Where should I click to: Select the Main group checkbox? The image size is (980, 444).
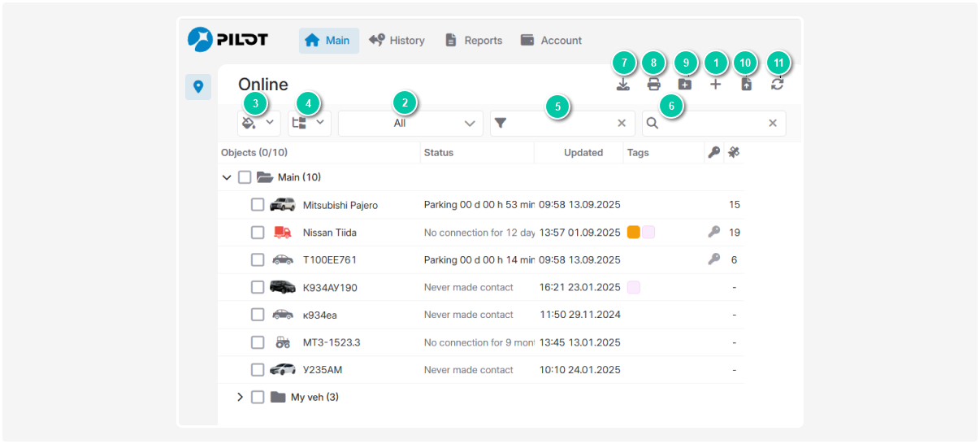coord(245,177)
